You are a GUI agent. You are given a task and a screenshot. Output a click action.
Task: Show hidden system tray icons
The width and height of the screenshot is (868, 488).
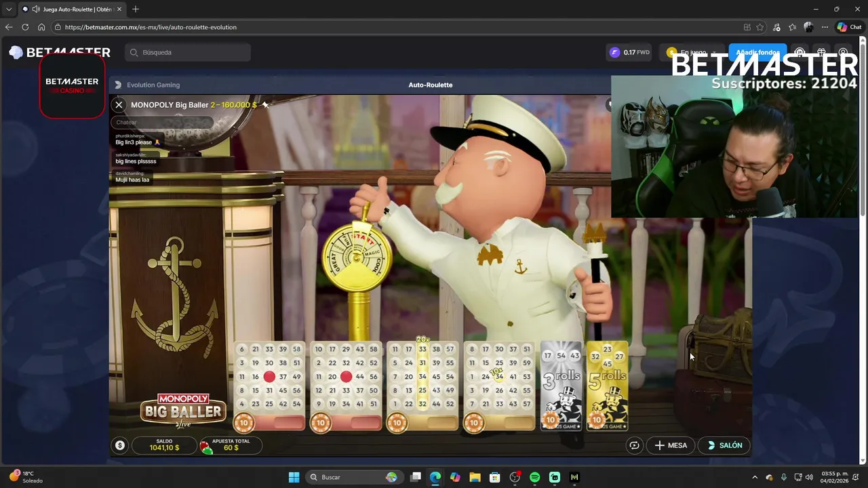point(755,477)
